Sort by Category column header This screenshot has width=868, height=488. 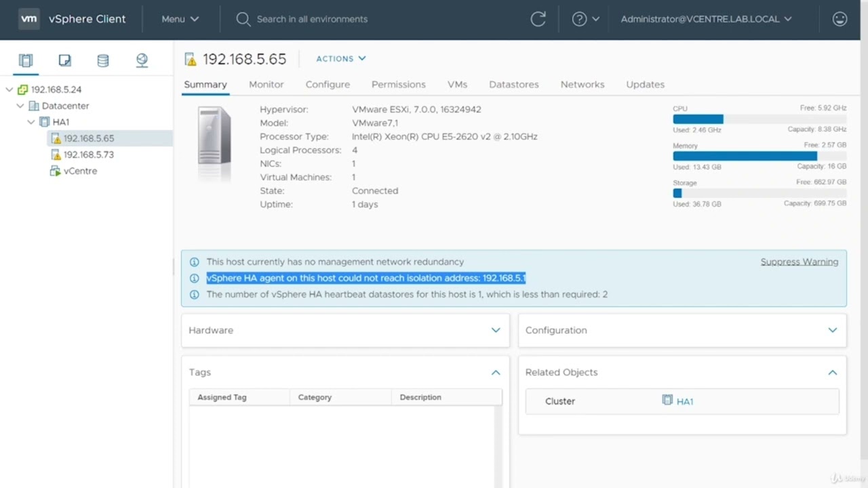coord(340,397)
